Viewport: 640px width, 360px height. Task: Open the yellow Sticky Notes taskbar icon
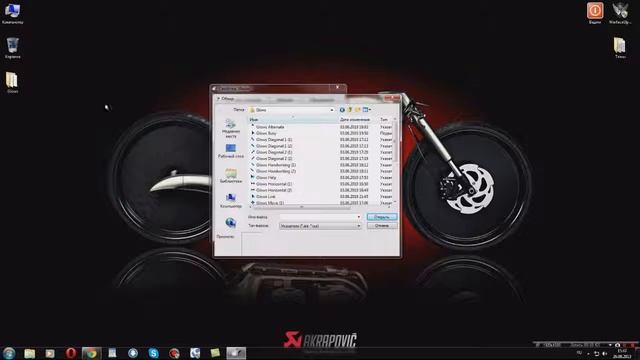(215, 353)
